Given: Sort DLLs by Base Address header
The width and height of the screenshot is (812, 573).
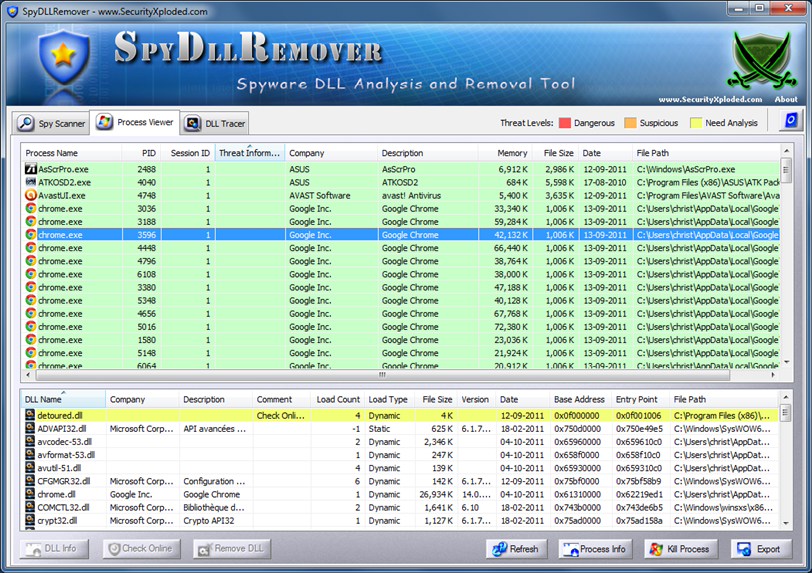Looking at the screenshot, I should pos(580,399).
